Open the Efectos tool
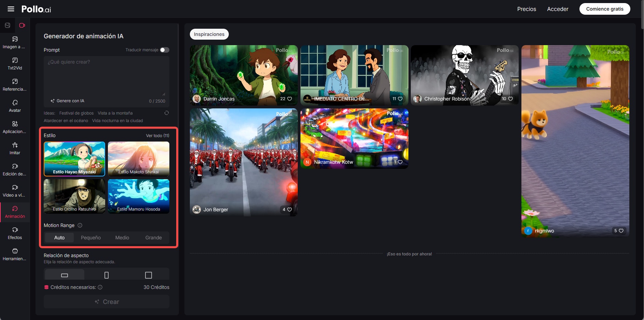Viewport: 644px width, 320px height. pos(15,234)
